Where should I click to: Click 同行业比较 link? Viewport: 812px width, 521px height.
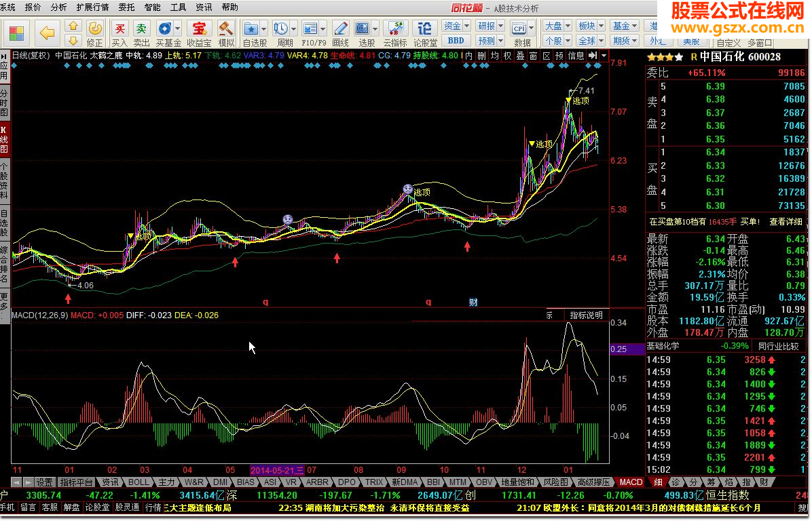[x=778, y=346]
